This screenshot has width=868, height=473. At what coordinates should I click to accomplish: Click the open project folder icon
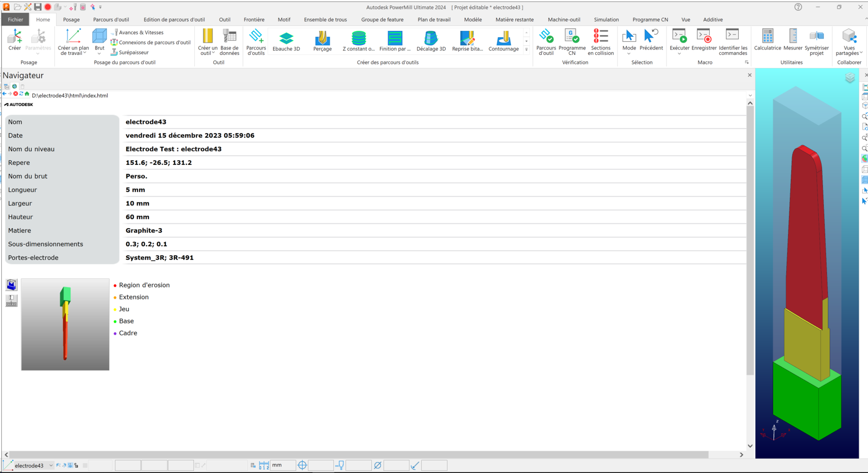point(17,7)
